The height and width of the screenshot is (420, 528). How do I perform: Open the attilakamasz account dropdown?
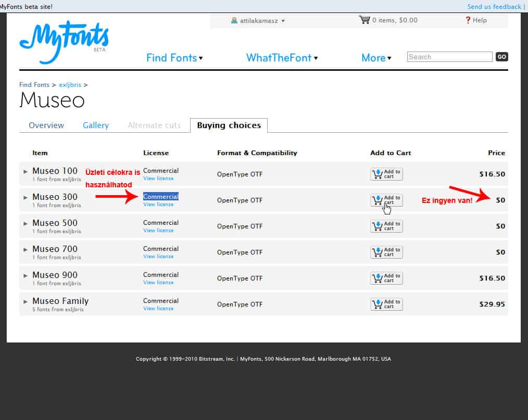(x=258, y=21)
